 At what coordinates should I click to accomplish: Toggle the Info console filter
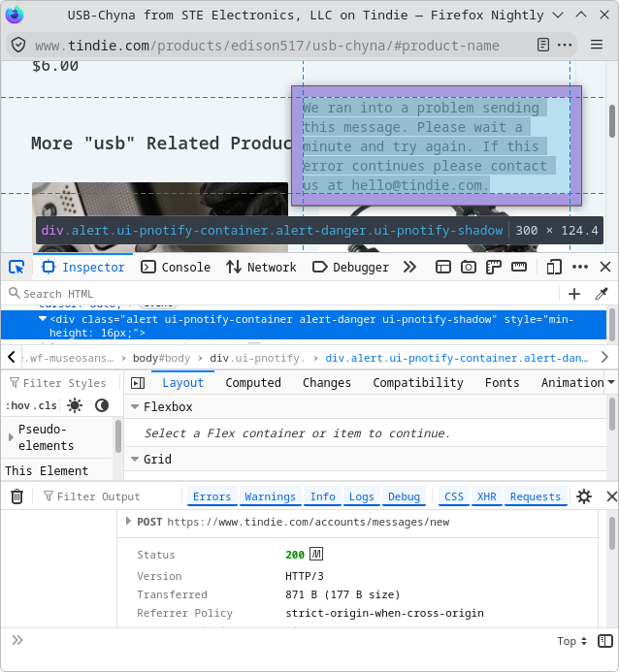click(322, 496)
